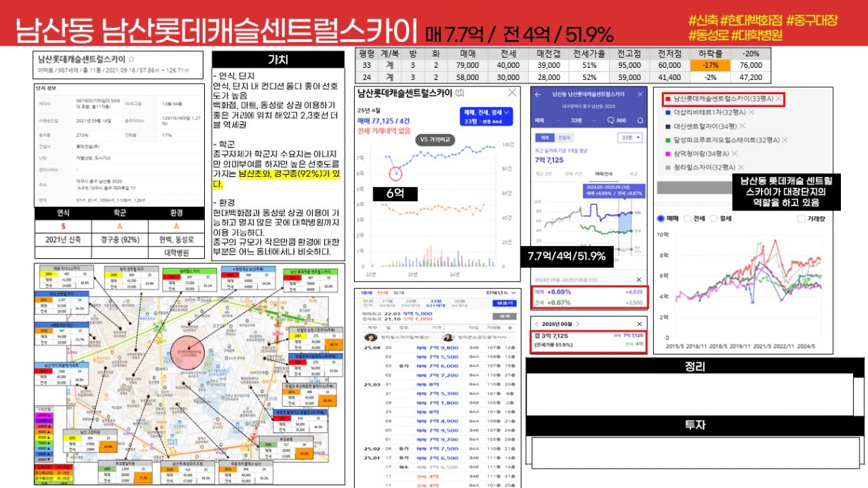Go to the previous month before 2025년 05월
Screen dimensions: 868x488
point(537,323)
